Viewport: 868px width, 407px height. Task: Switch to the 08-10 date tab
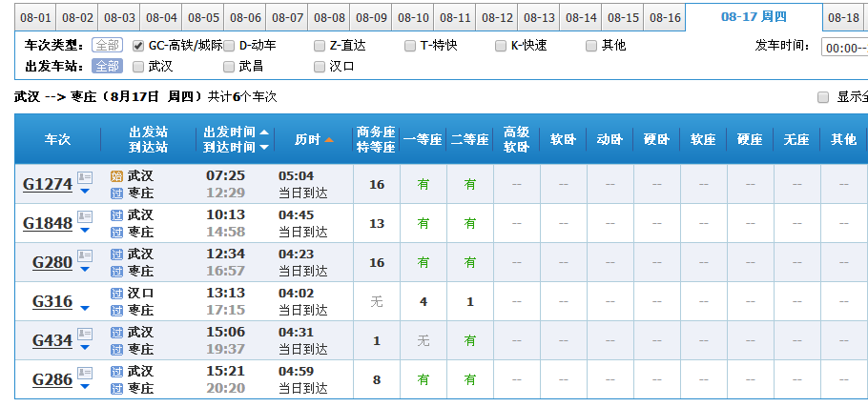[413, 18]
